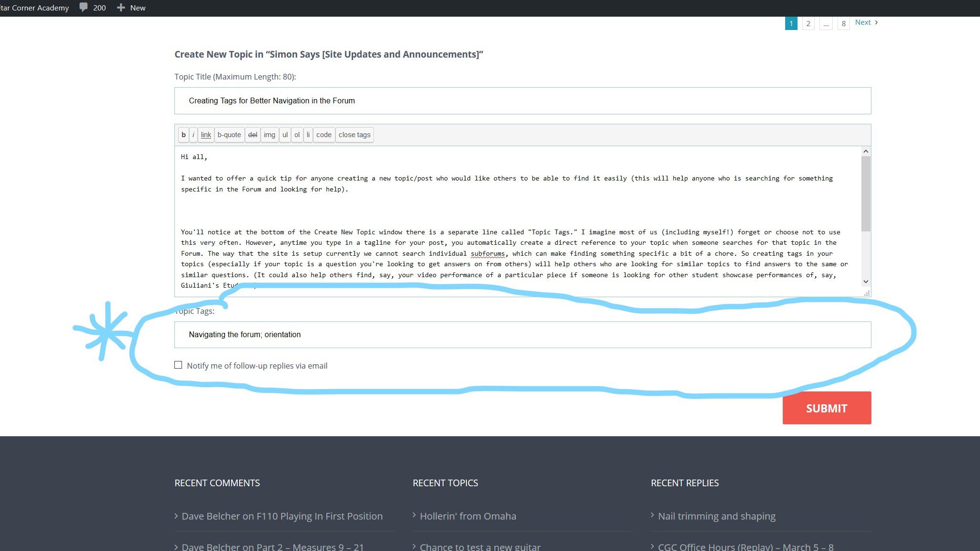Click the SUBMIT button
The image size is (980, 551).
click(827, 408)
